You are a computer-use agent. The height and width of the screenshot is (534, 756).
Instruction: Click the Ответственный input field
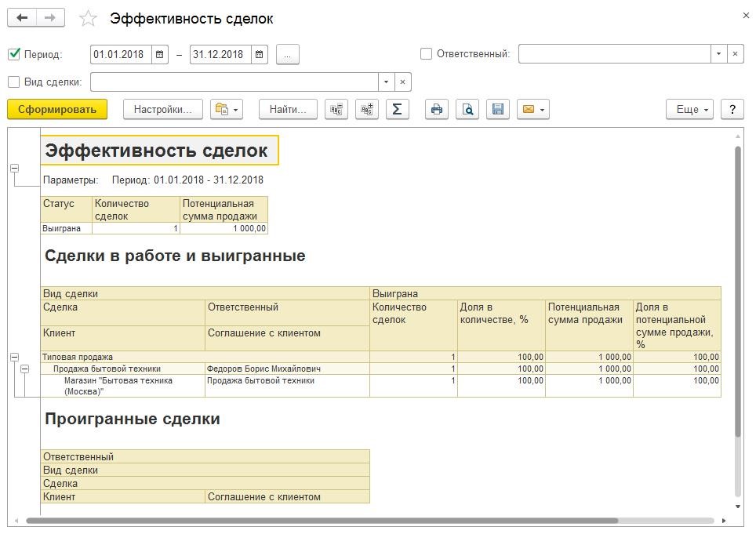coord(615,54)
